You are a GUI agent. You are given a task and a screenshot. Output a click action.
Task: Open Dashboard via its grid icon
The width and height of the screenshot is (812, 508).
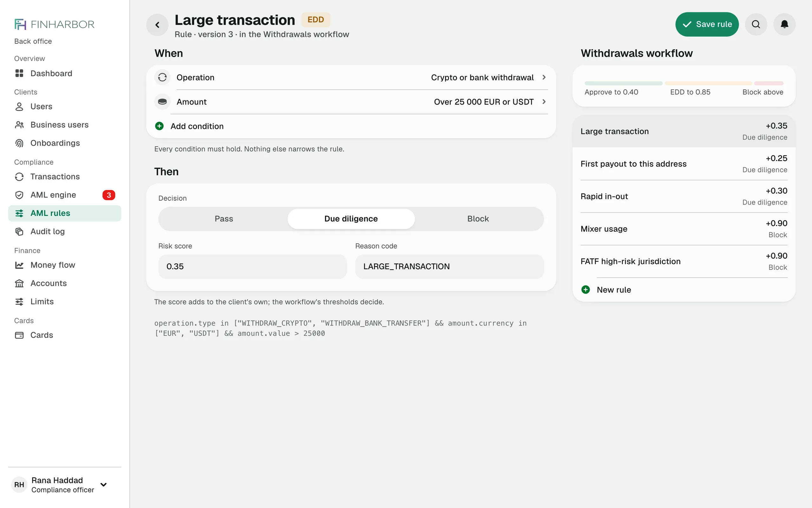pos(19,73)
